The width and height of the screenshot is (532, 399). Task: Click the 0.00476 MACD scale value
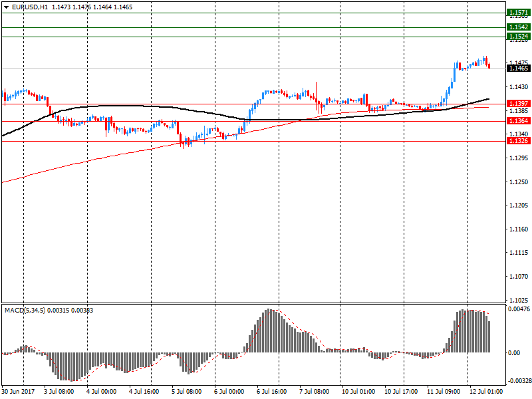point(519,309)
